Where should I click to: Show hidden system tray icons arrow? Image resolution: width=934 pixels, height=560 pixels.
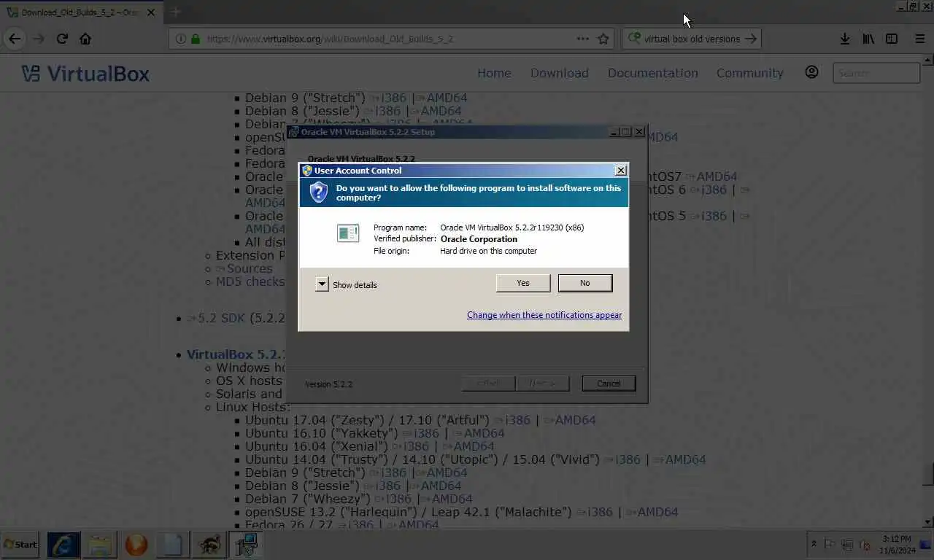(814, 544)
